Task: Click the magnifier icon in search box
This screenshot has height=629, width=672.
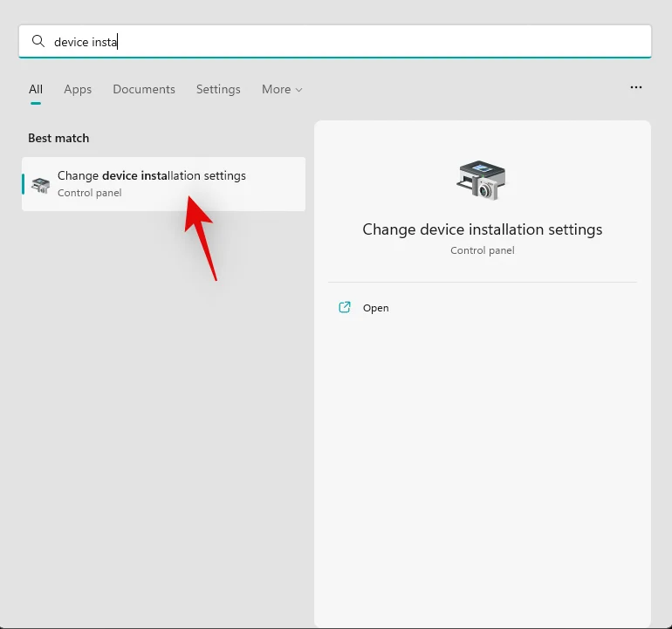Action: [x=38, y=41]
